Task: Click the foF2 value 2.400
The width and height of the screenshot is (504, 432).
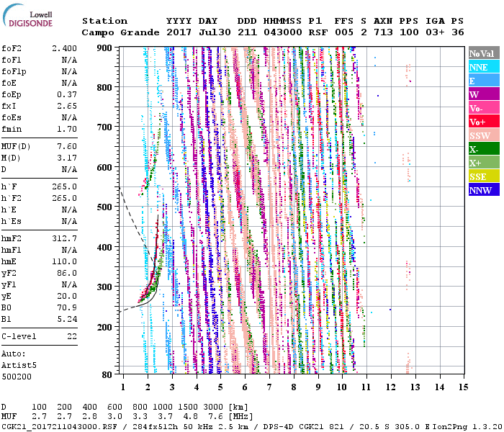Action: (x=63, y=49)
